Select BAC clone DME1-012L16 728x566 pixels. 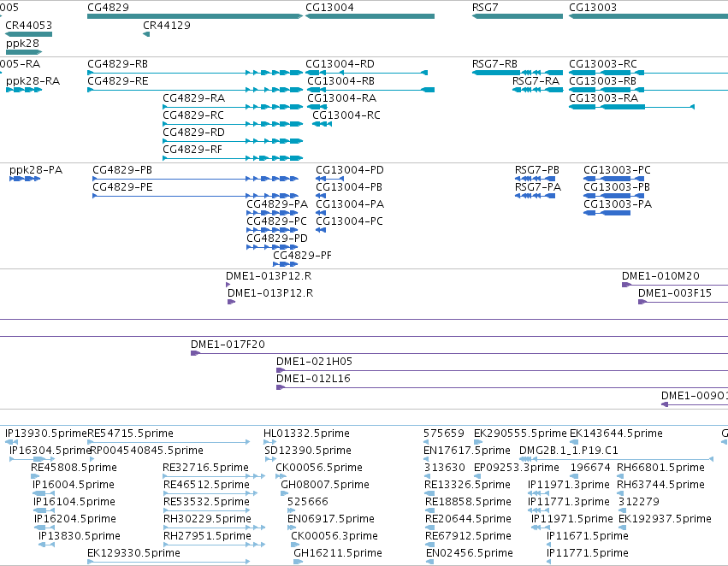click(x=313, y=379)
